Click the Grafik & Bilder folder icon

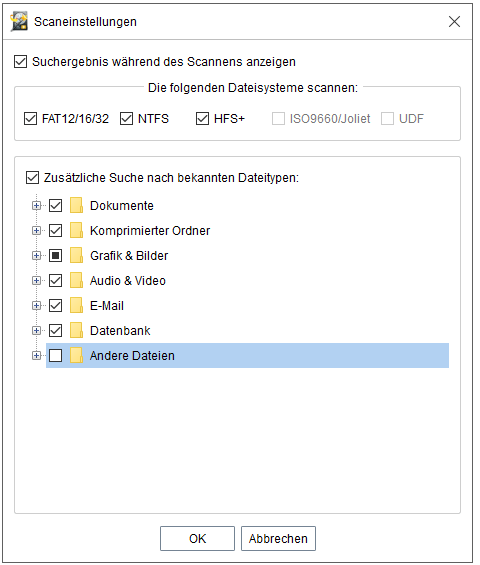click(76, 255)
